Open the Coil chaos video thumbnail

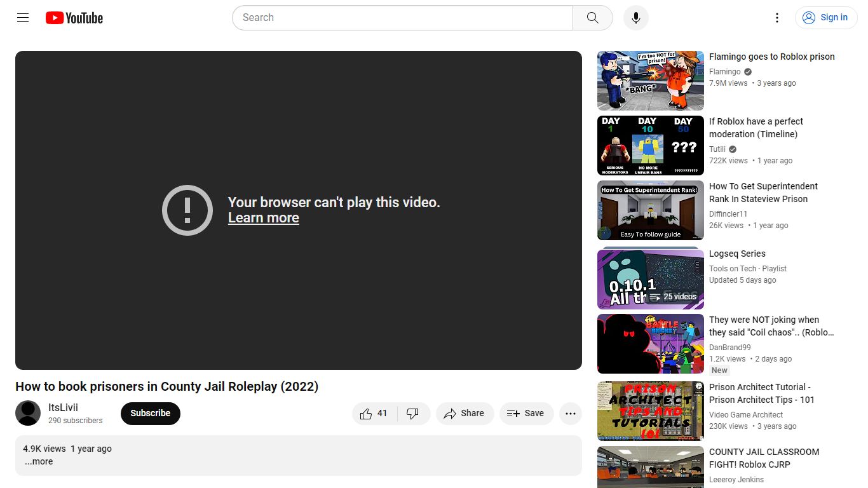tap(651, 344)
